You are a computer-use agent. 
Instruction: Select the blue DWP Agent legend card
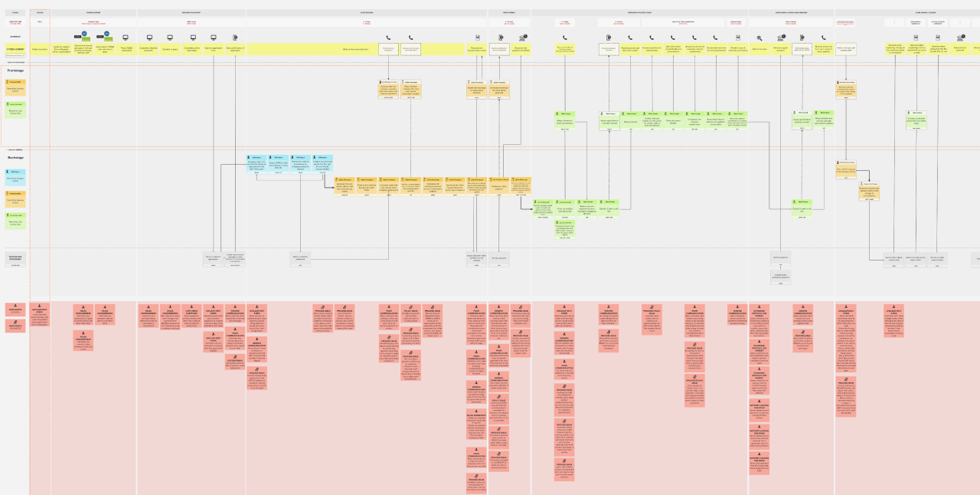[x=15, y=177]
